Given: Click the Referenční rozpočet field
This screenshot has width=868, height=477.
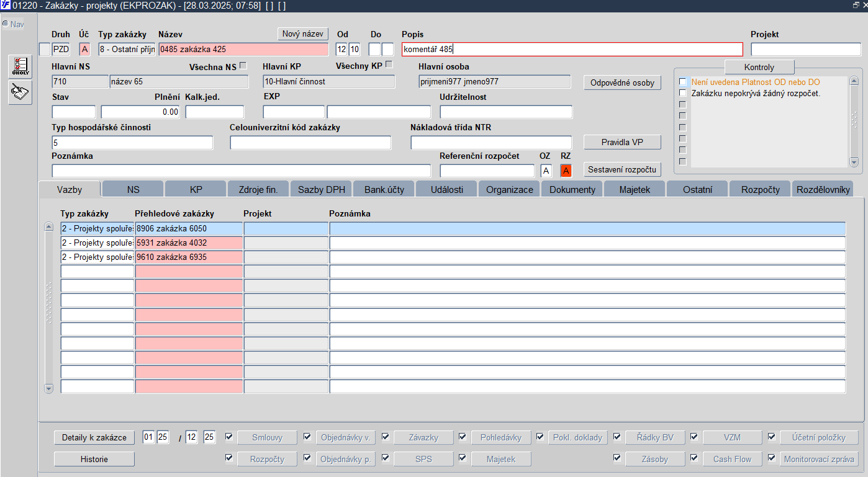Looking at the screenshot, I should click(487, 171).
